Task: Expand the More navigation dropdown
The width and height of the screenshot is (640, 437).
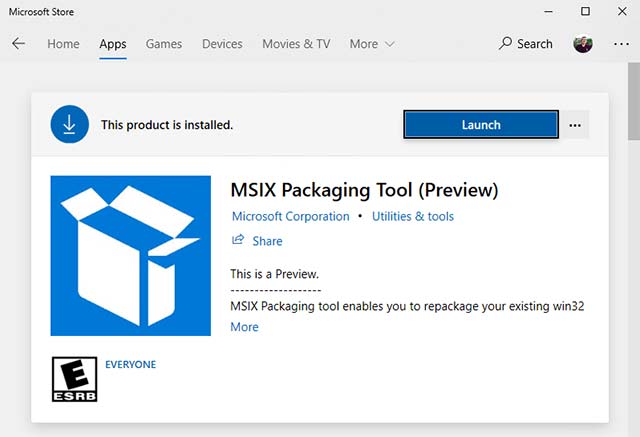Action: tap(372, 44)
